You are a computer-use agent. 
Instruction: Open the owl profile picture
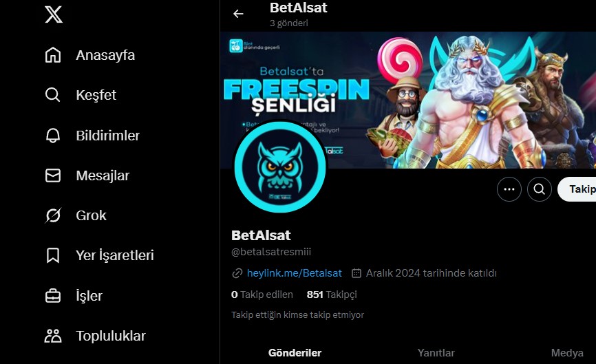click(280, 167)
